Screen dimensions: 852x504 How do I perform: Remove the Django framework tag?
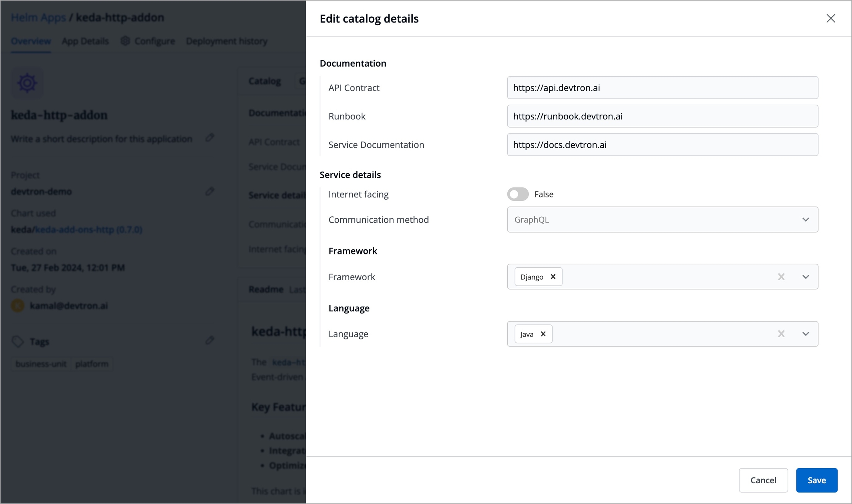(x=553, y=277)
